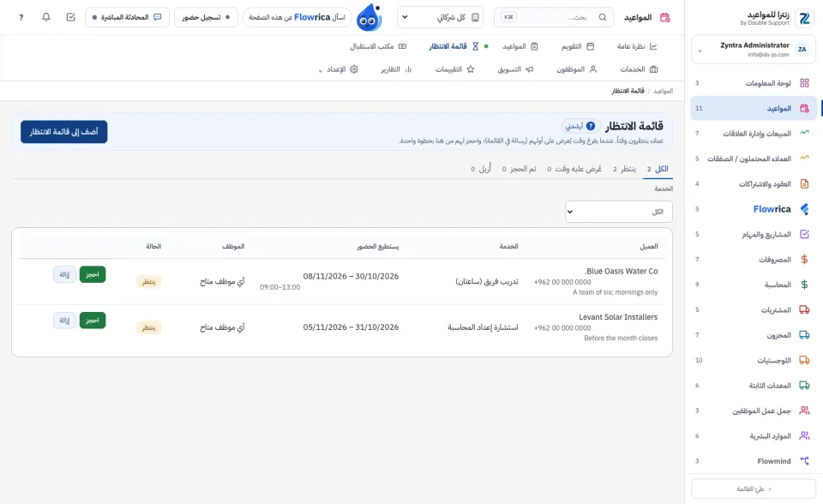Viewport: 823px width, 504px height.
Task: Open the المواعيد navigation tab
Action: (520, 46)
